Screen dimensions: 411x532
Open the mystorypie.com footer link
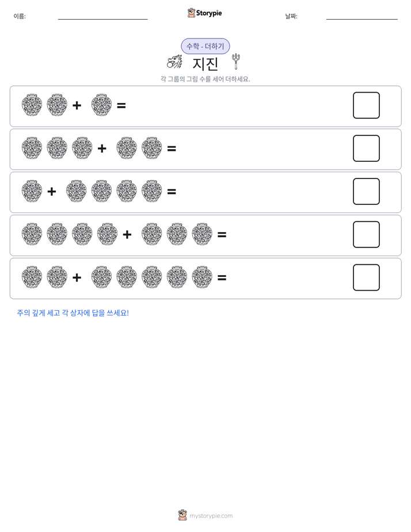click(211, 516)
